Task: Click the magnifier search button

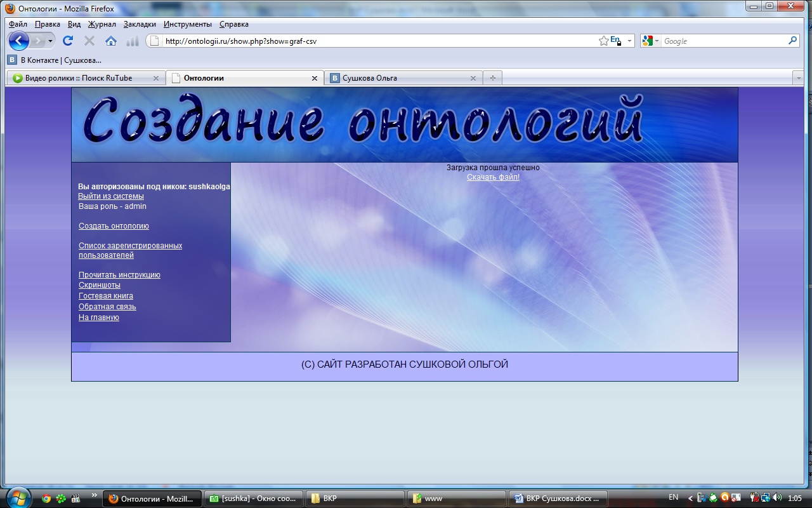Action: point(792,41)
